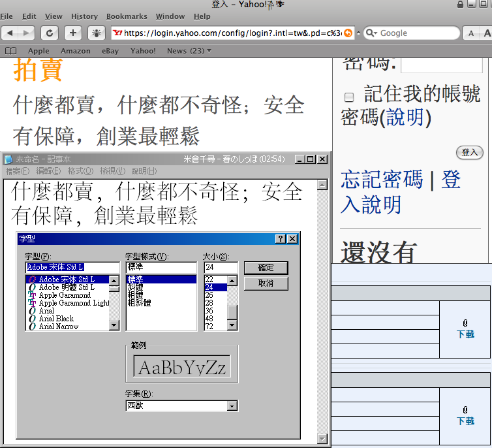Click the 取消 button in font dialog

click(266, 283)
